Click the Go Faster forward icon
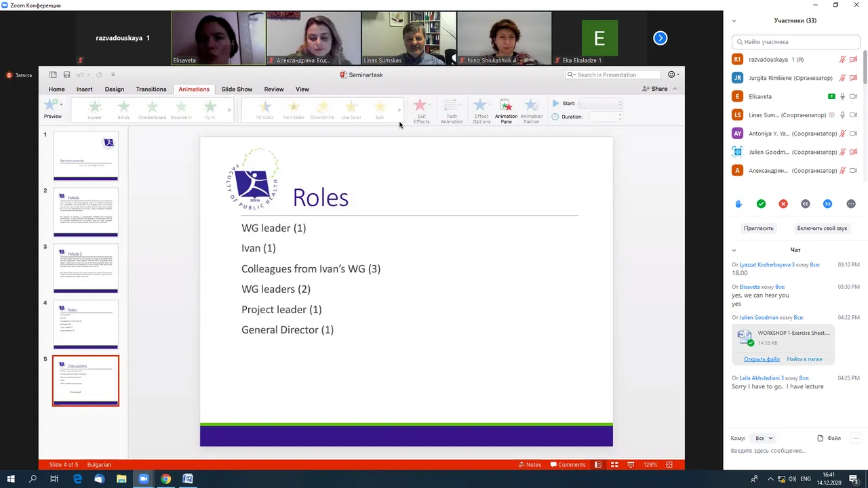 827,204
